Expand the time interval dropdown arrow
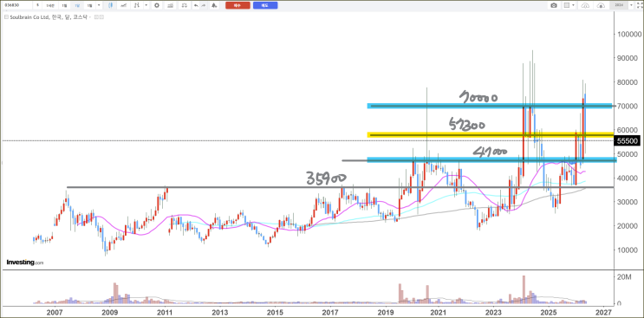Image resolution: width=644 pixels, height=318 pixels. point(99,5)
